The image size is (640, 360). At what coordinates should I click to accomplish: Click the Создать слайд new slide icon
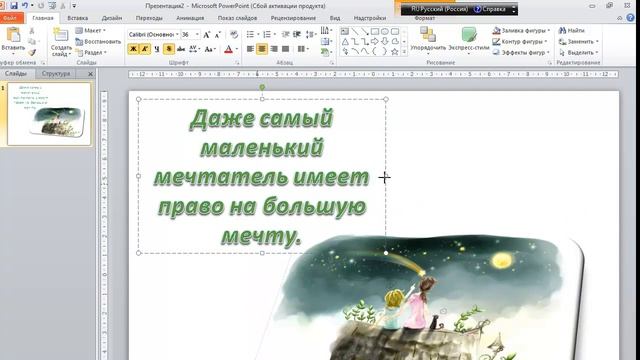[x=61, y=35]
